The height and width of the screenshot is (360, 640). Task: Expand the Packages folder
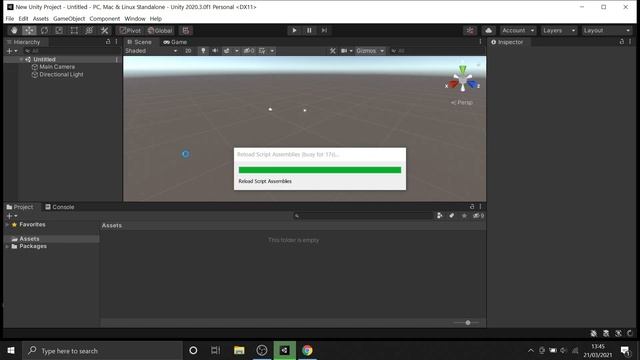coord(7,247)
